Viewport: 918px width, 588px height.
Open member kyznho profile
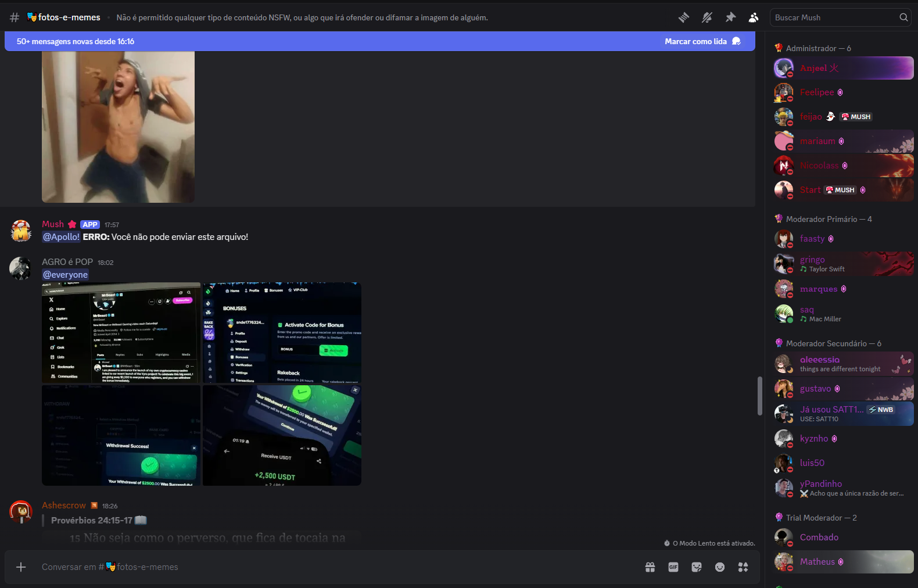coord(844,439)
